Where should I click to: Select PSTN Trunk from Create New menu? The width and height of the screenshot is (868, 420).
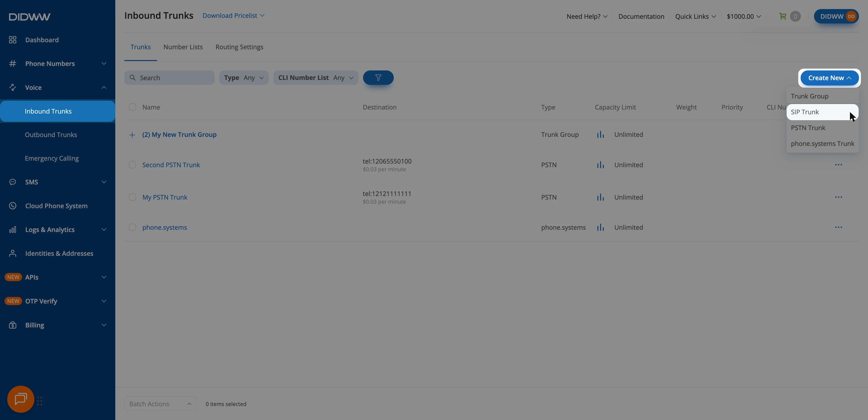pos(822,128)
